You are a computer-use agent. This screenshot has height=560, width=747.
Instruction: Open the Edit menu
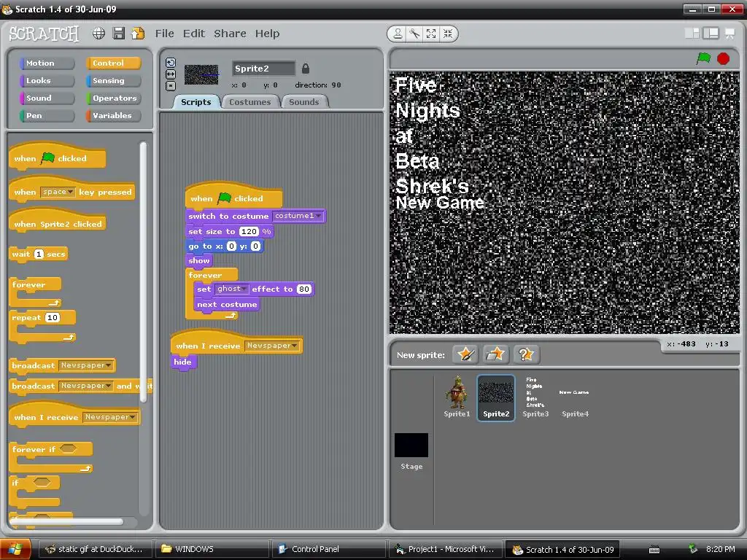(194, 34)
